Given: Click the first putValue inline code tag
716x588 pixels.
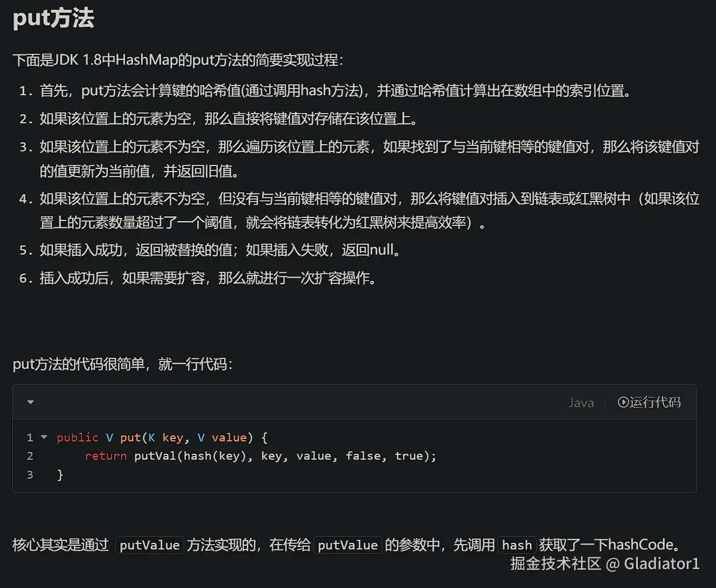Looking at the screenshot, I should [x=150, y=545].
